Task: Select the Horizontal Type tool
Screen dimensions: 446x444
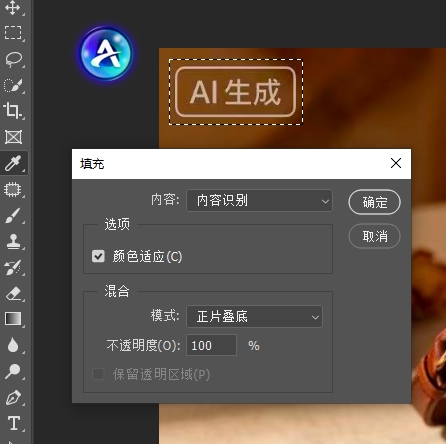Action: click(x=13, y=423)
